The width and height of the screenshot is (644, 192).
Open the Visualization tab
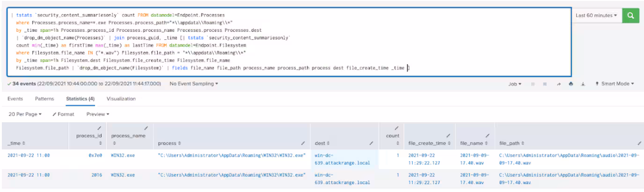click(x=121, y=99)
